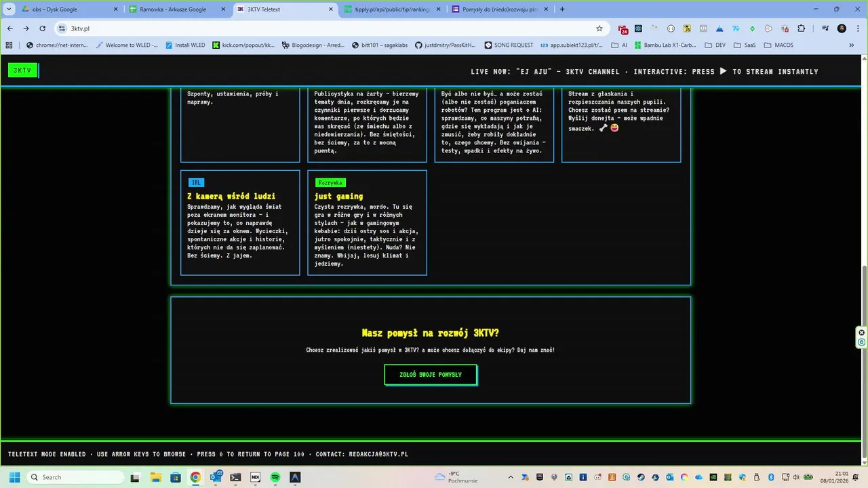The height and width of the screenshot is (488, 868).
Task: Bookmark this page with the star icon
Action: (599, 28)
